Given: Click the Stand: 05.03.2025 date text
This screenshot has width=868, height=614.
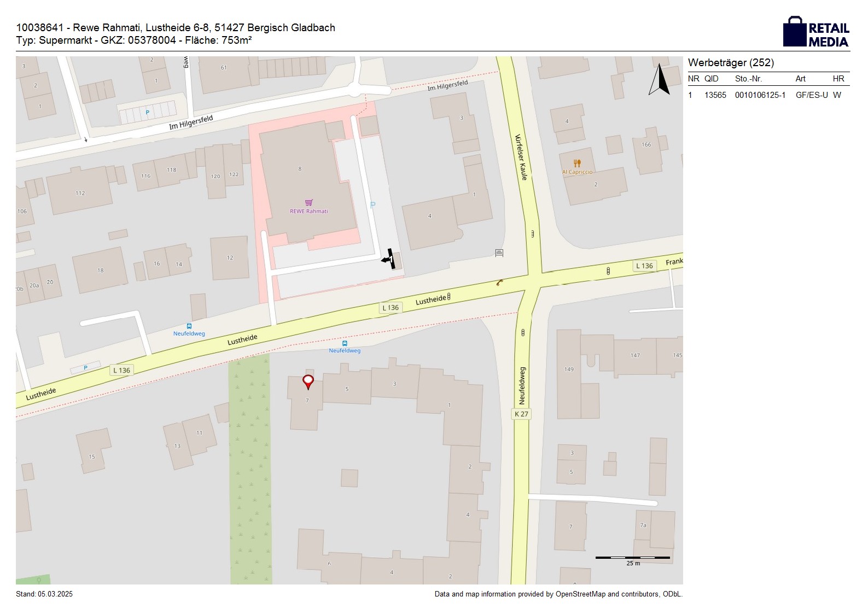Looking at the screenshot, I should [x=44, y=594].
